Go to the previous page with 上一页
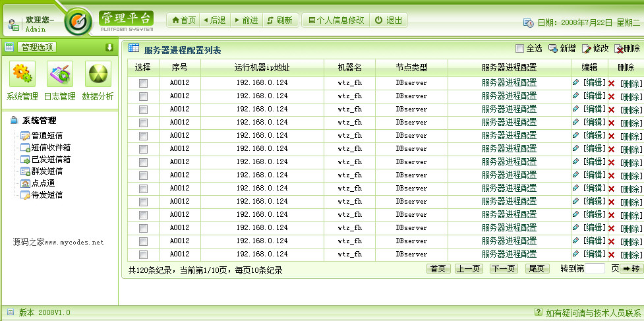The height and width of the screenshot is (321, 644). [x=469, y=269]
